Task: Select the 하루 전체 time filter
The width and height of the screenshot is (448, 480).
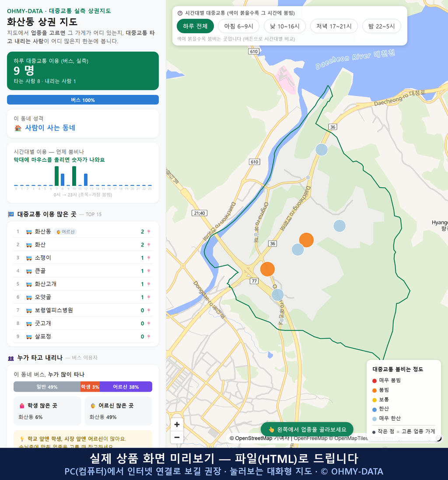Action: pos(195,26)
